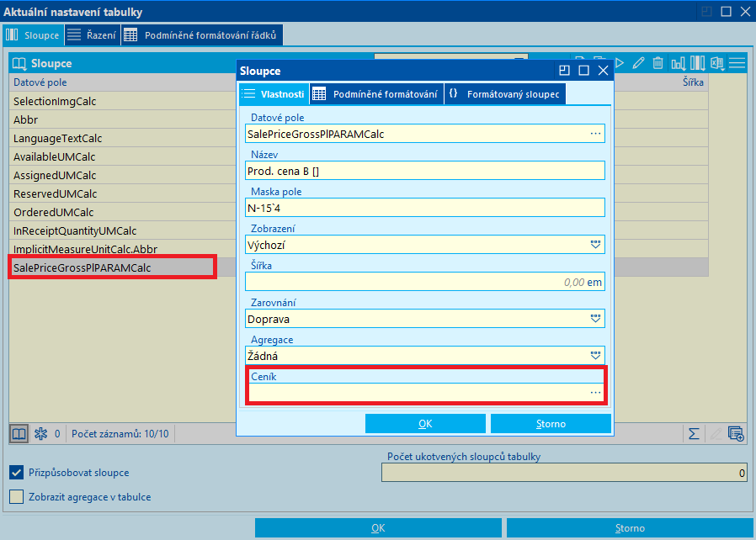This screenshot has height=540, width=756.
Task: Open the hamburger menu in Sloupce panel
Action: point(737,63)
